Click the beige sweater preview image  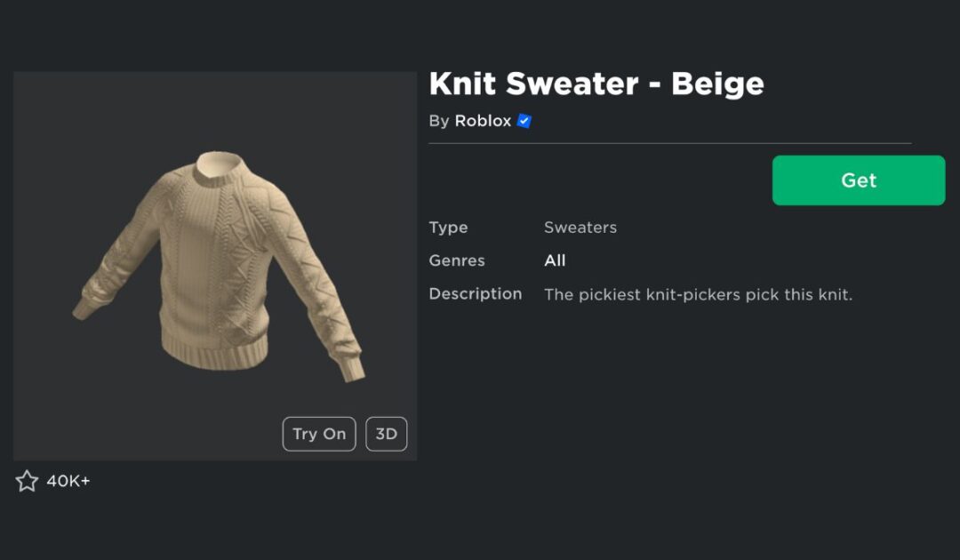213,267
